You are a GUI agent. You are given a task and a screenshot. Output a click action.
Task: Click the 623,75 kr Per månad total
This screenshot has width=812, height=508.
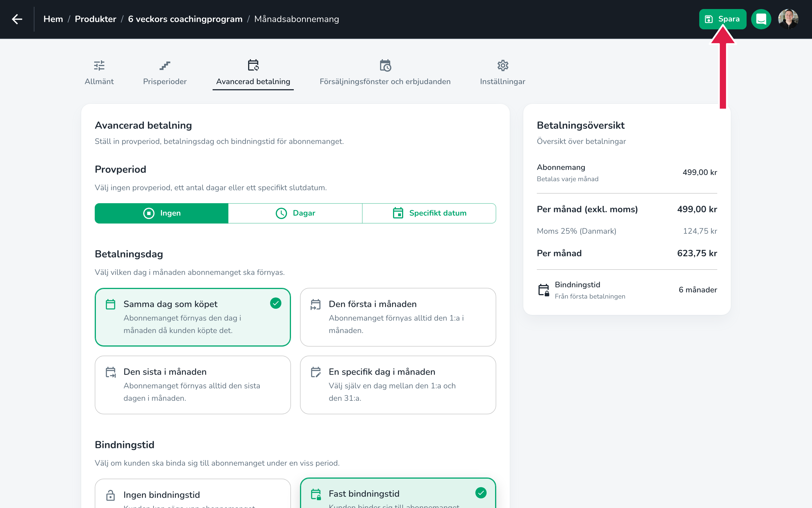point(697,253)
